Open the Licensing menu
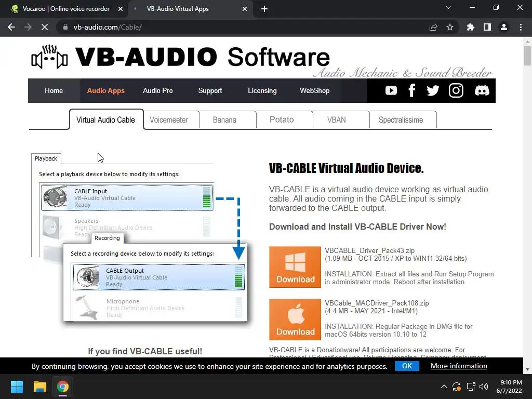The width and height of the screenshot is (532, 399). pos(262,90)
